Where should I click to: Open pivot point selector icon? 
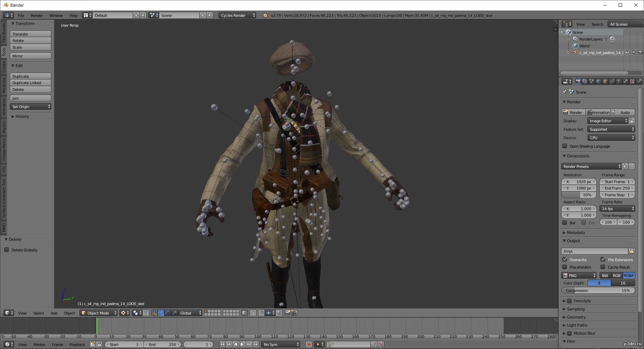coord(137,313)
